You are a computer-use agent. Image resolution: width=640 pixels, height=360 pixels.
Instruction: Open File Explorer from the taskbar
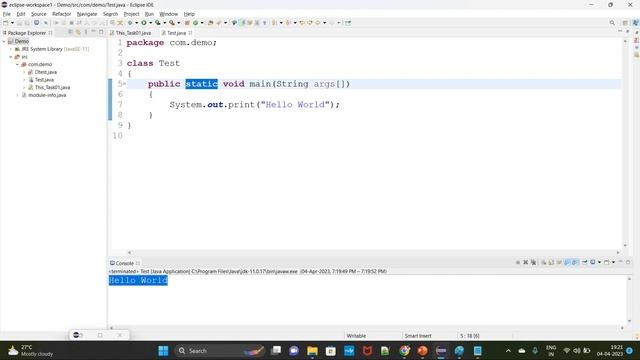(312, 351)
